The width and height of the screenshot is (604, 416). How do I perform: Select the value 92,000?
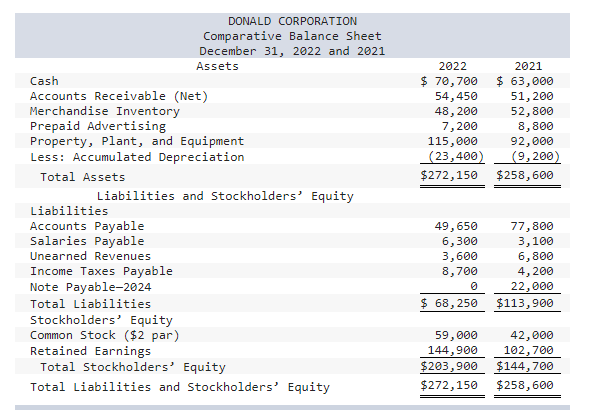click(x=532, y=141)
